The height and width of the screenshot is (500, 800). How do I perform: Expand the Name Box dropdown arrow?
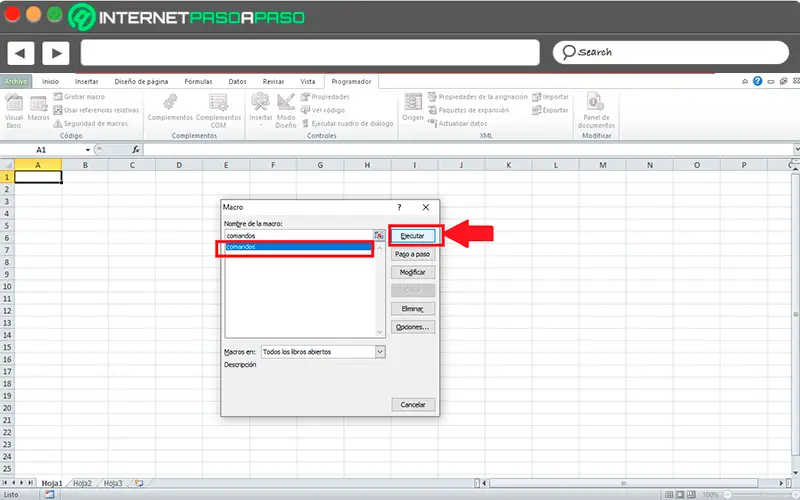tap(88, 150)
